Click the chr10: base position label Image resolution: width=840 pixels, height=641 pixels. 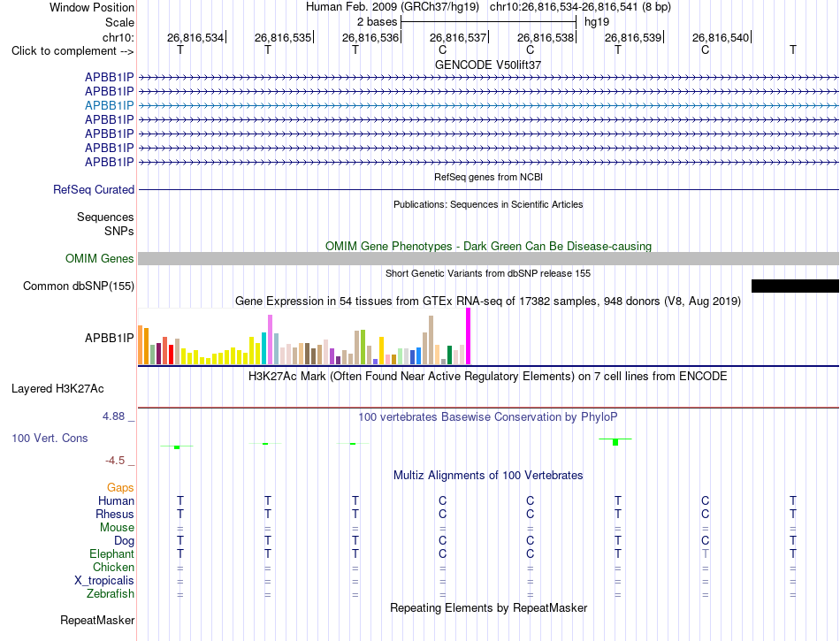pos(118,37)
